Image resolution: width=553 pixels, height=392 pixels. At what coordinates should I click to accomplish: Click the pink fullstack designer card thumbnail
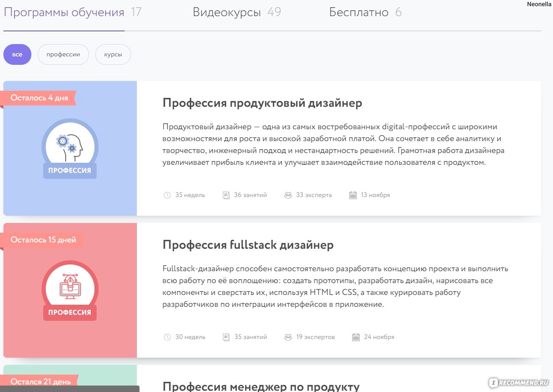[70, 290]
